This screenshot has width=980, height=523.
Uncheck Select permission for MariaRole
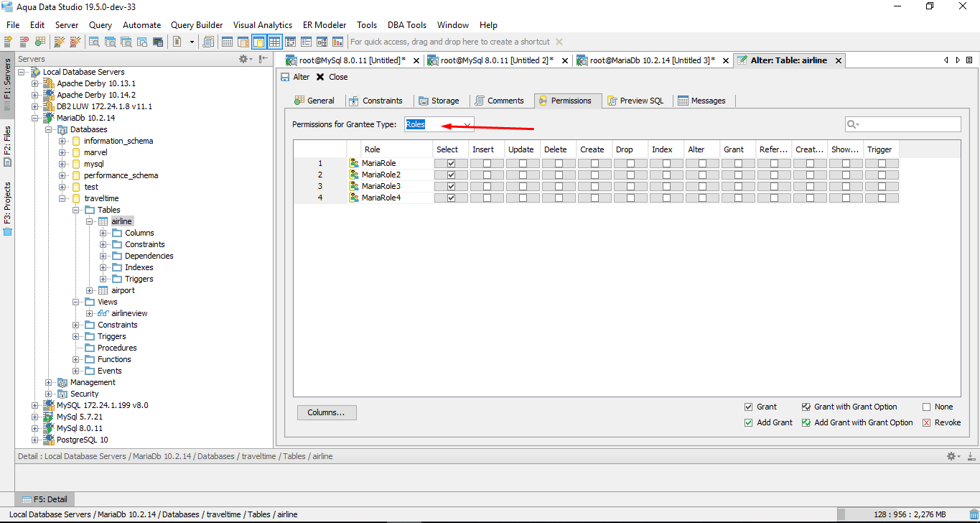451,163
